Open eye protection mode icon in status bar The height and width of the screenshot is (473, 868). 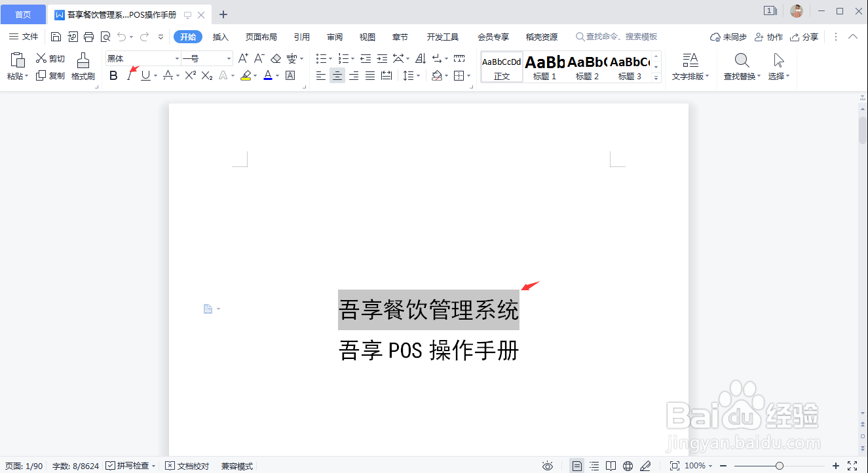(548, 466)
